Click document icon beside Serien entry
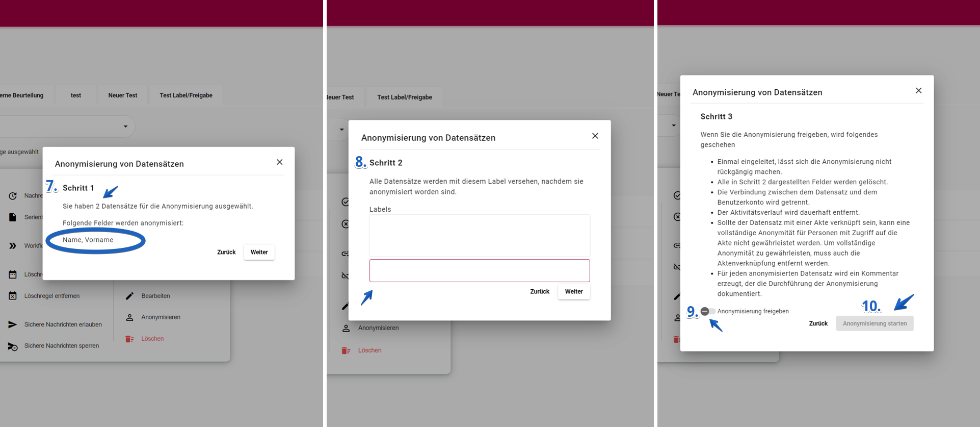 coord(13,217)
